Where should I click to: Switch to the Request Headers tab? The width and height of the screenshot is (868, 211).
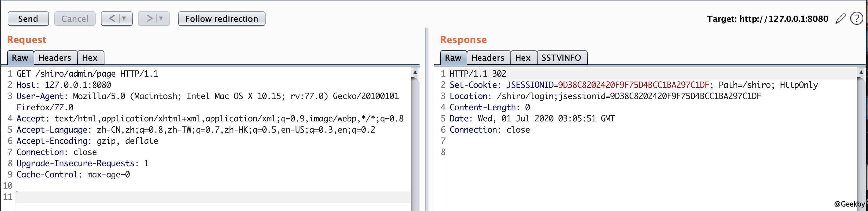(55, 58)
